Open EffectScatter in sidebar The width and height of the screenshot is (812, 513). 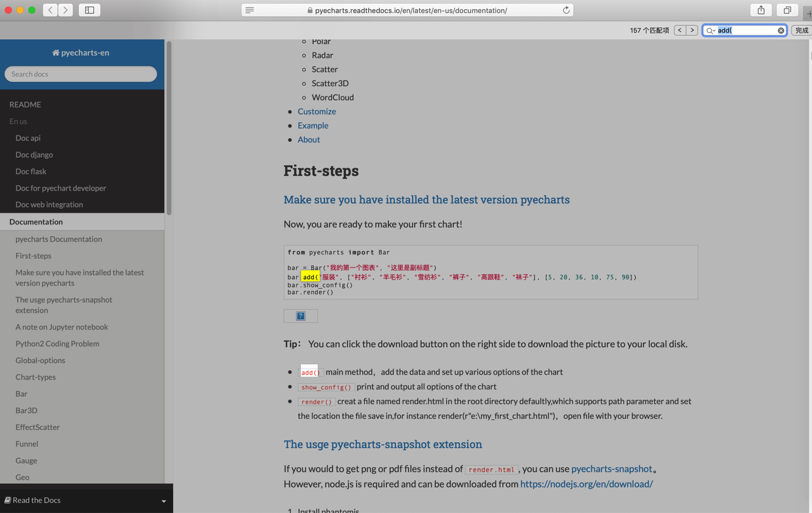point(38,427)
